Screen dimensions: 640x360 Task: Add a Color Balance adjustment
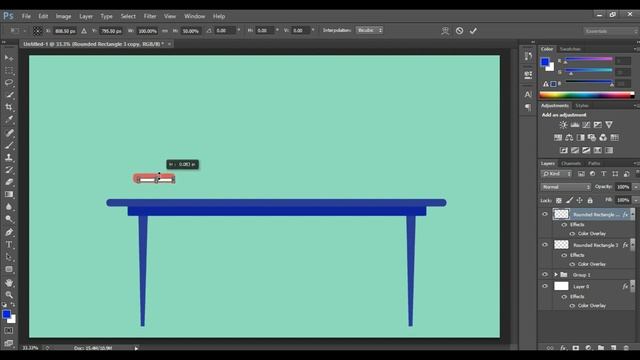(569, 138)
